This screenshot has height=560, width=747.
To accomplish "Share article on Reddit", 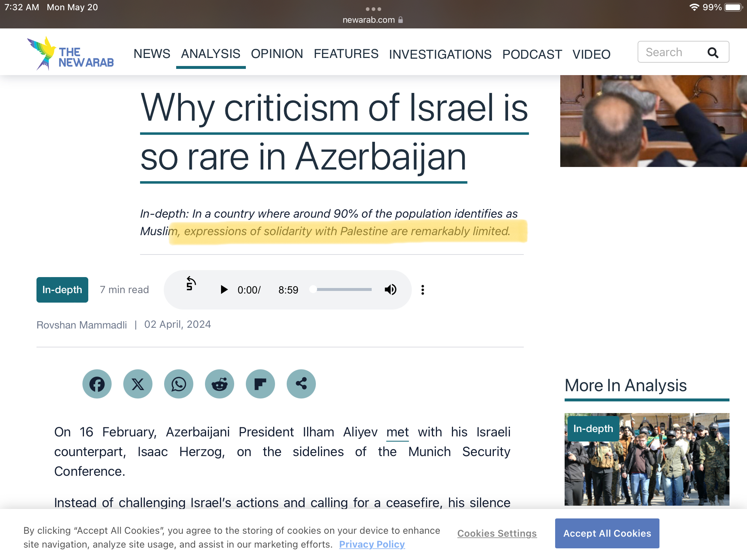I will point(220,384).
